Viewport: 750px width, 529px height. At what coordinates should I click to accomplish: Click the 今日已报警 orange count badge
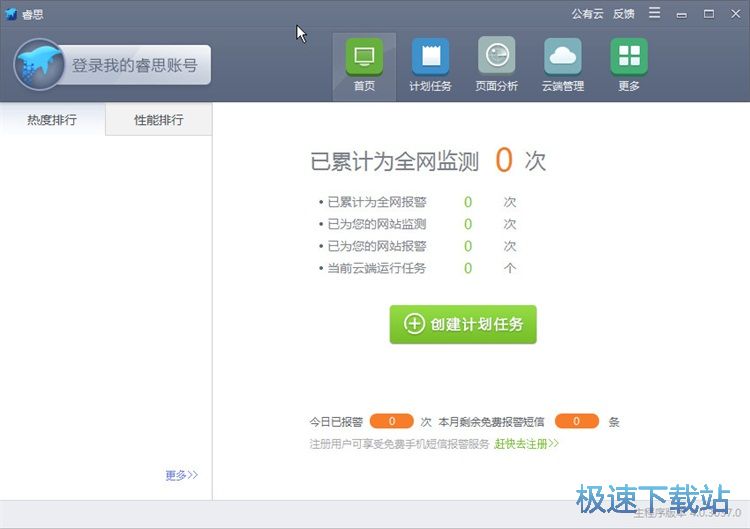tap(391, 421)
